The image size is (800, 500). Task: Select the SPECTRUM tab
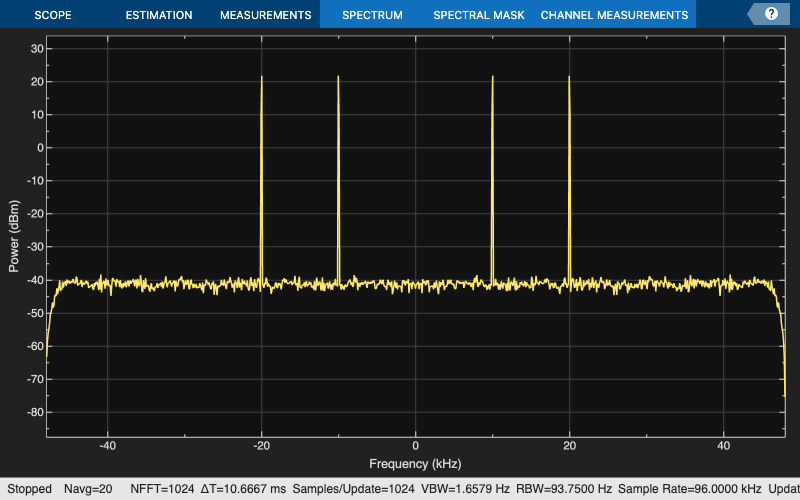pyautogui.click(x=372, y=15)
